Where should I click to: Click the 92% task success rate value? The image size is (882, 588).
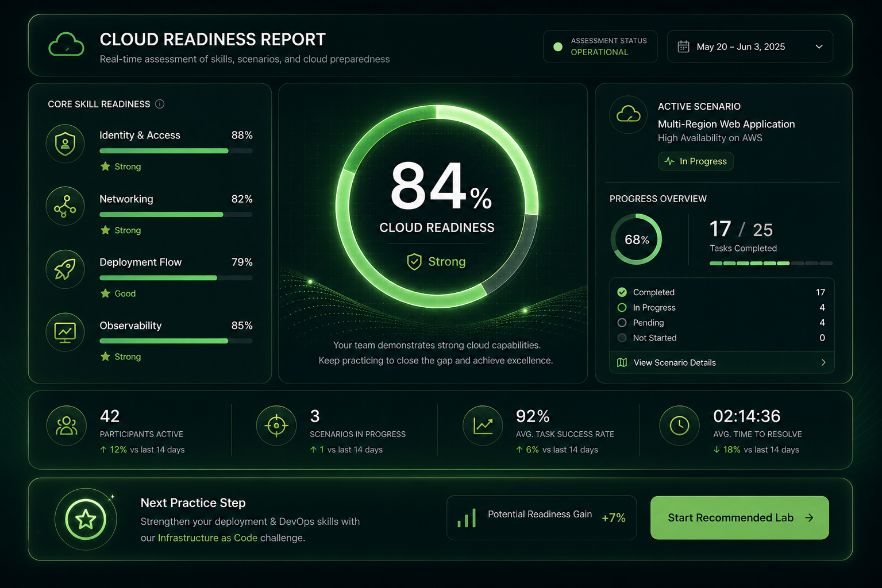click(533, 416)
